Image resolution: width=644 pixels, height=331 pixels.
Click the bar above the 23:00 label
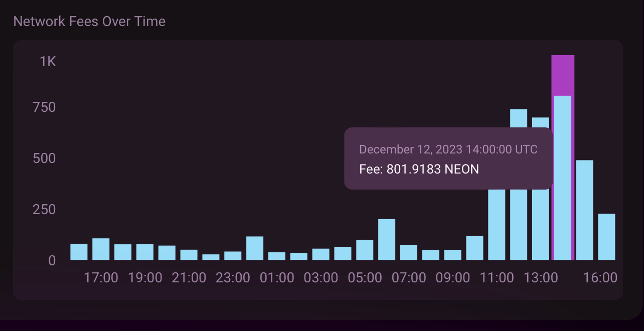point(233,256)
